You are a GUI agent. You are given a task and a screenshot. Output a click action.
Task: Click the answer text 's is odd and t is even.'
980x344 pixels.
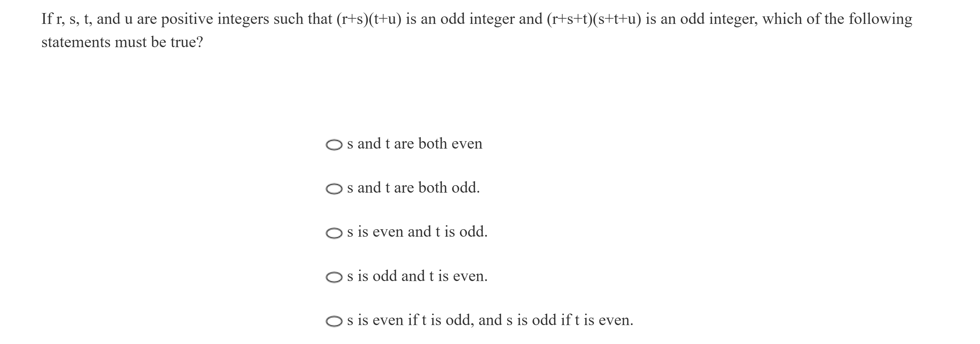[x=417, y=276]
